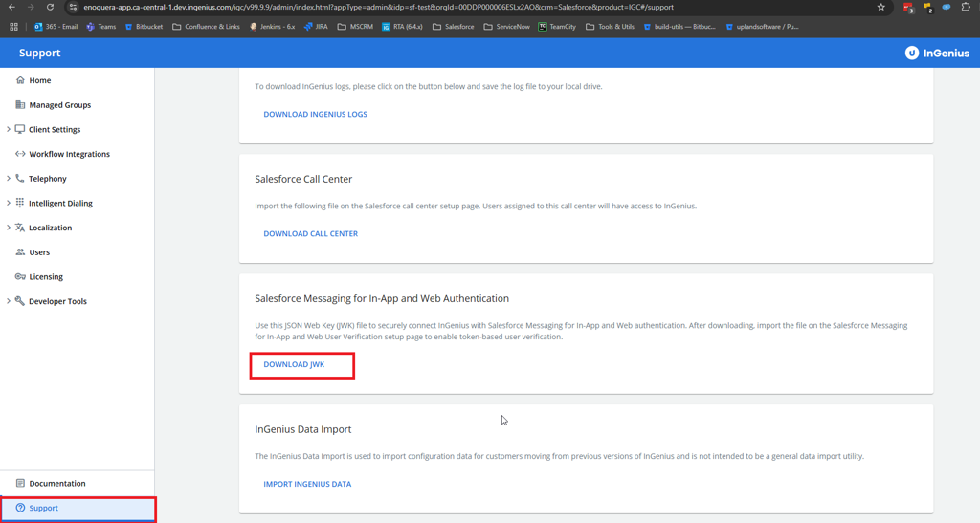Click the Download JWK button
The width and height of the screenshot is (980, 523).
[294, 364]
